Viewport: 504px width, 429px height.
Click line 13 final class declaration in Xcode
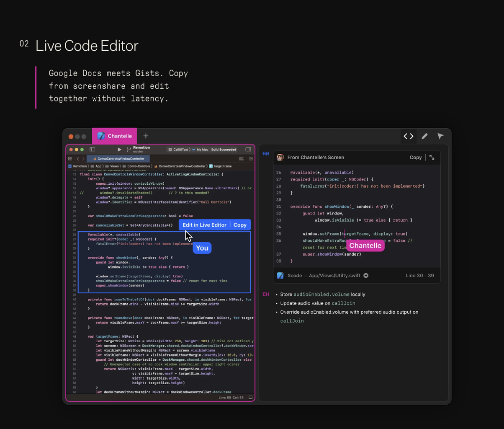[x=152, y=174]
